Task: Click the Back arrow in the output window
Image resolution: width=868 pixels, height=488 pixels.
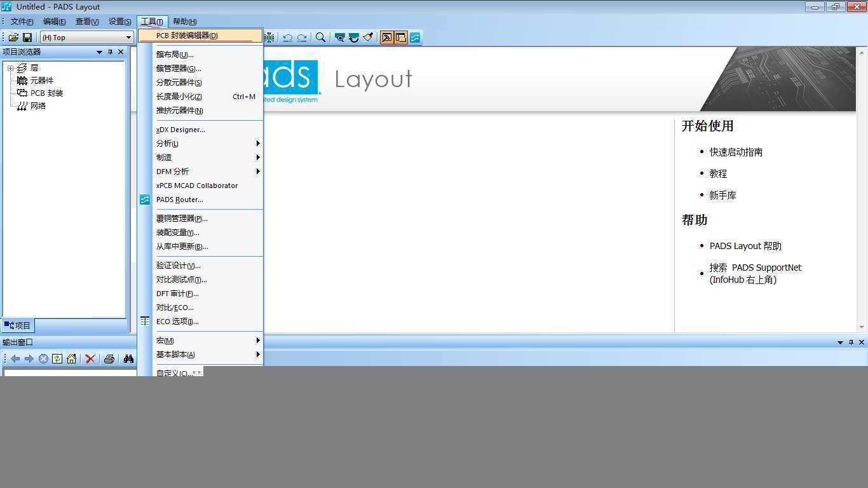Action: pos(15,359)
